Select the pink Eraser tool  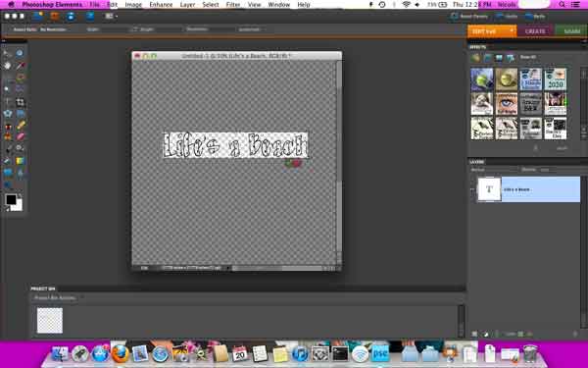[x=20, y=136]
